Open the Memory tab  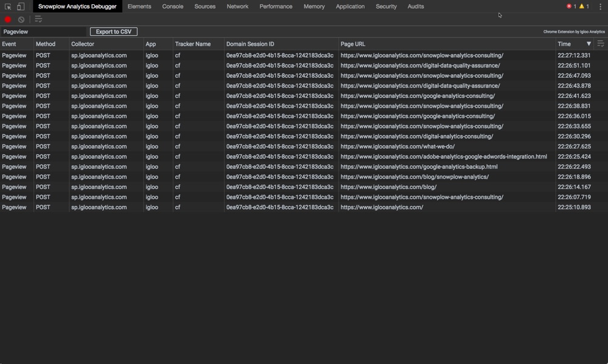[314, 7]
